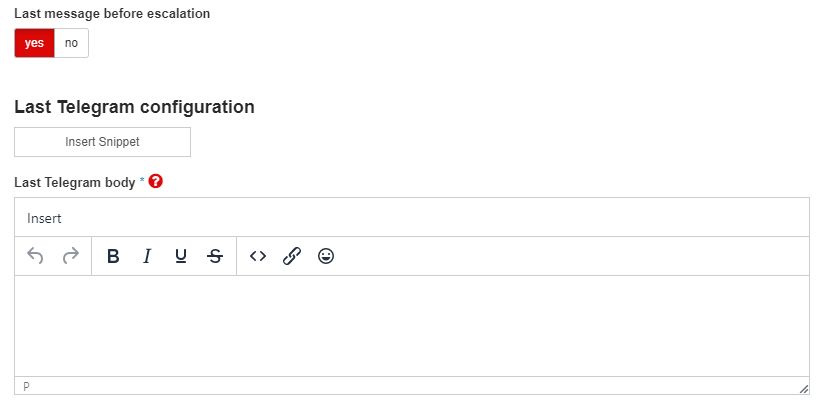Click the undo arrow in editor toolbar
Screen dimensions: 824x405
click(35, 256)
